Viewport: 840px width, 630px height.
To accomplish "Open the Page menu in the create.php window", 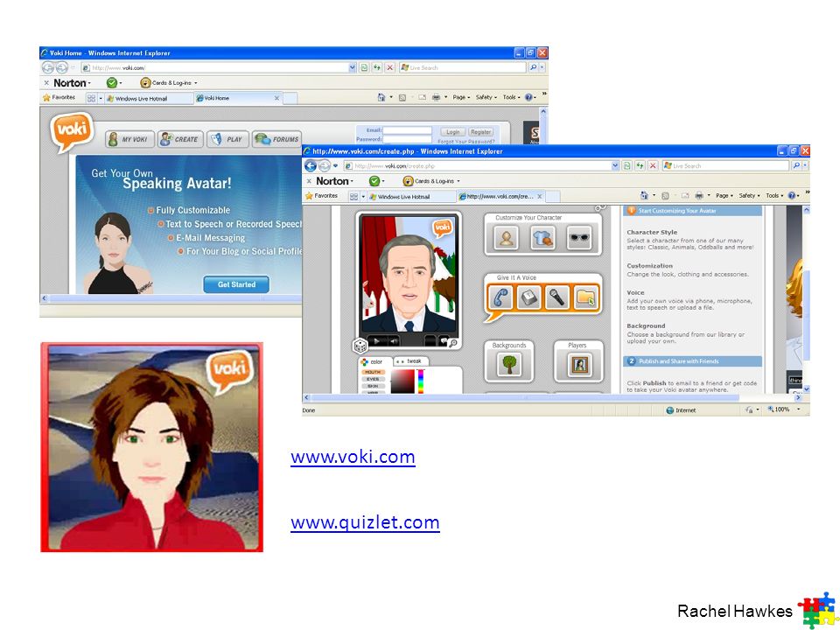I will [724, 195].
